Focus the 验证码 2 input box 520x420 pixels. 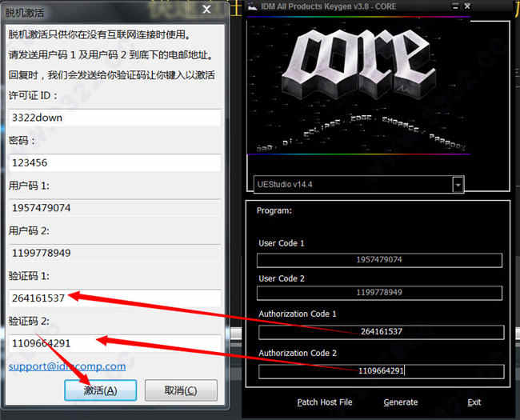click(114, 343)
